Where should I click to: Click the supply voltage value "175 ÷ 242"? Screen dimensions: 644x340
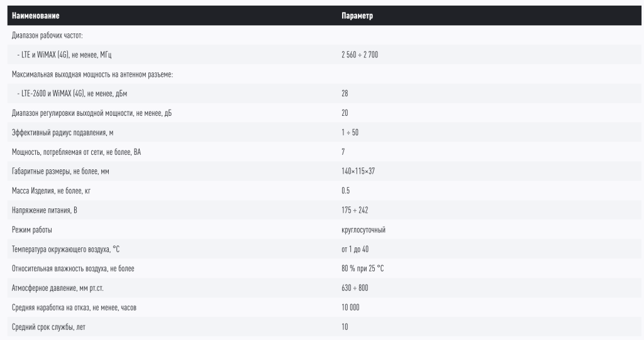[355, 210]
